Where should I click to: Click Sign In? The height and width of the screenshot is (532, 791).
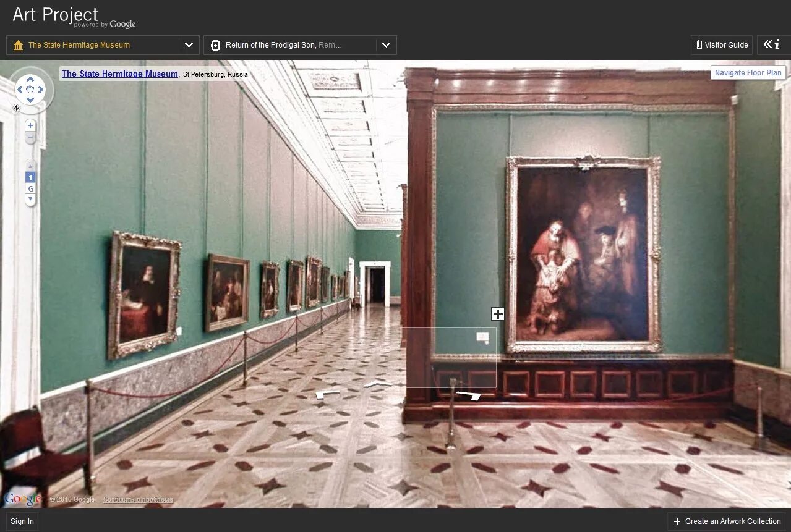point(22,521)
